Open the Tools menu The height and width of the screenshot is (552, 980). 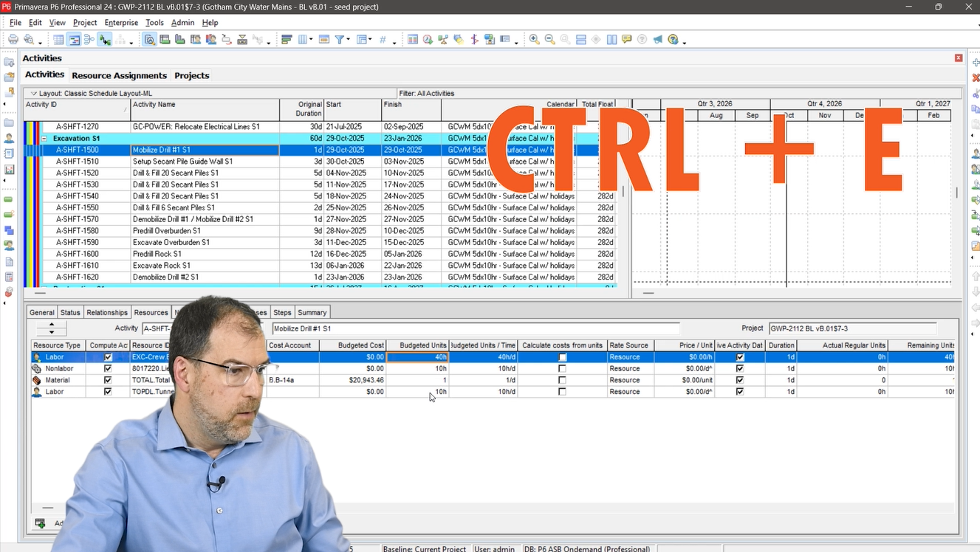coord(154,23)
